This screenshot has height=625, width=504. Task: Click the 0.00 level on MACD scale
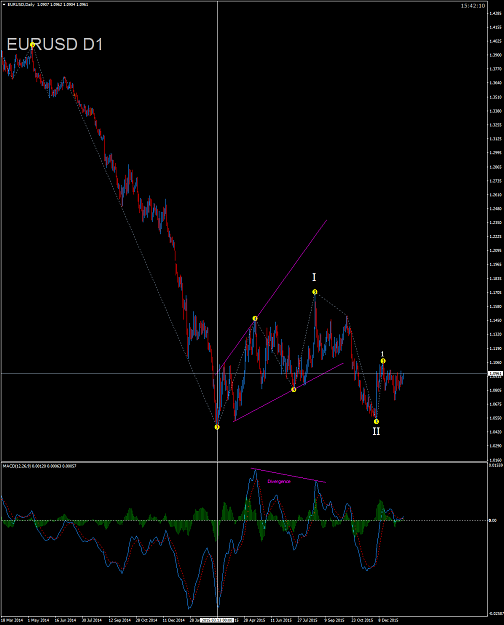[493, 521]
